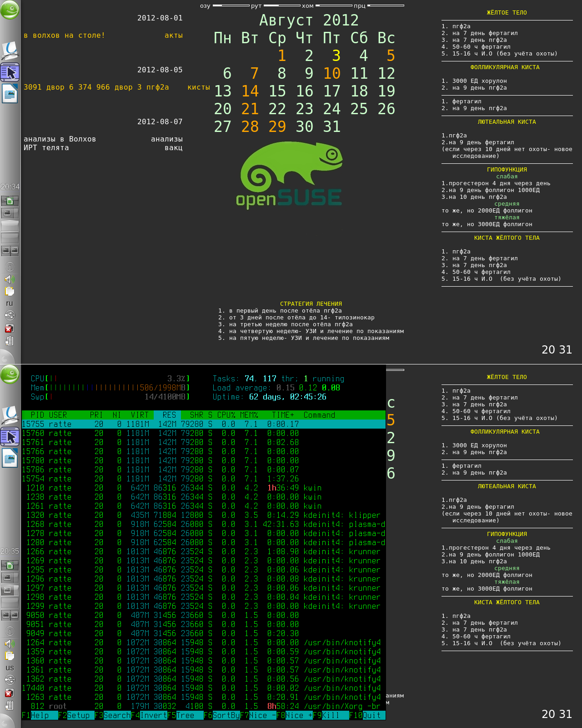Click the cursor-over-window icon in the lower panel

10,437
